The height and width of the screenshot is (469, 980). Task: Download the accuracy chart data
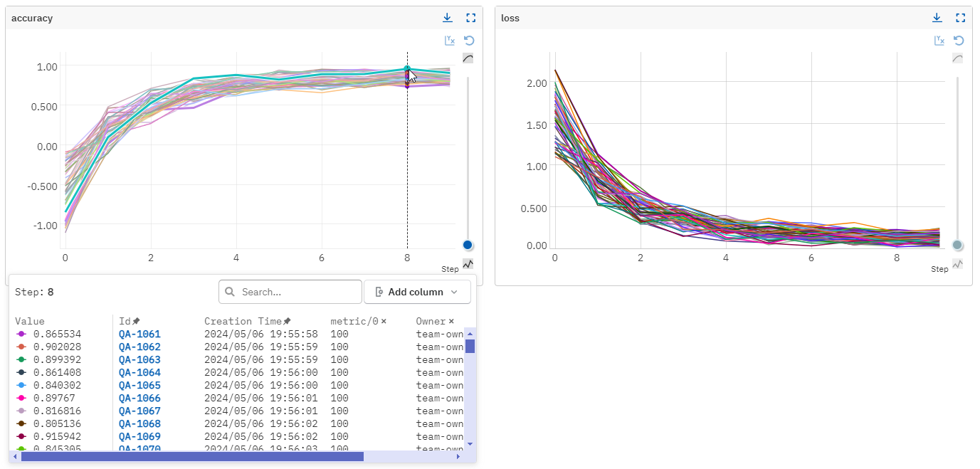tap(448, 17)
